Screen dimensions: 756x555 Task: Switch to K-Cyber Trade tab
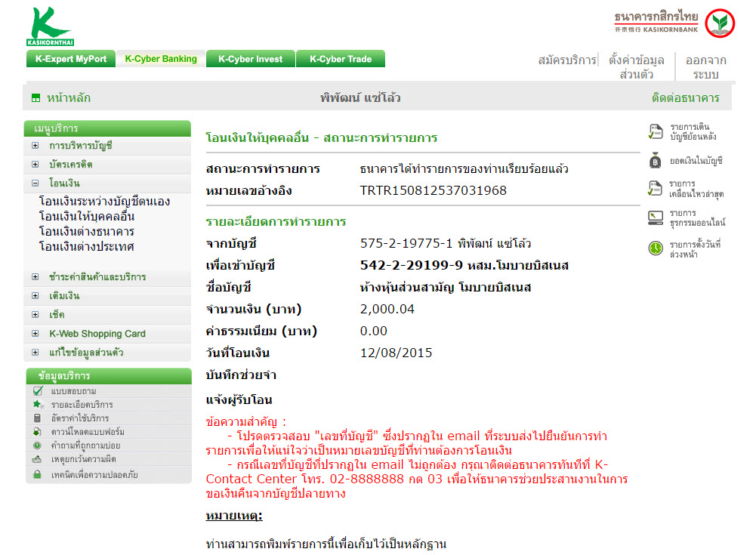(341, 58)
